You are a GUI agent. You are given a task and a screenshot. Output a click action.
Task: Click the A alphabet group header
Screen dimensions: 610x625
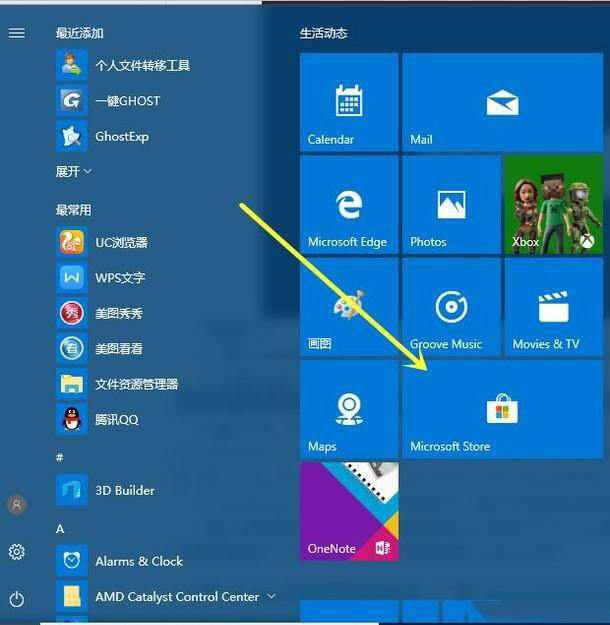tap(60, 529)
